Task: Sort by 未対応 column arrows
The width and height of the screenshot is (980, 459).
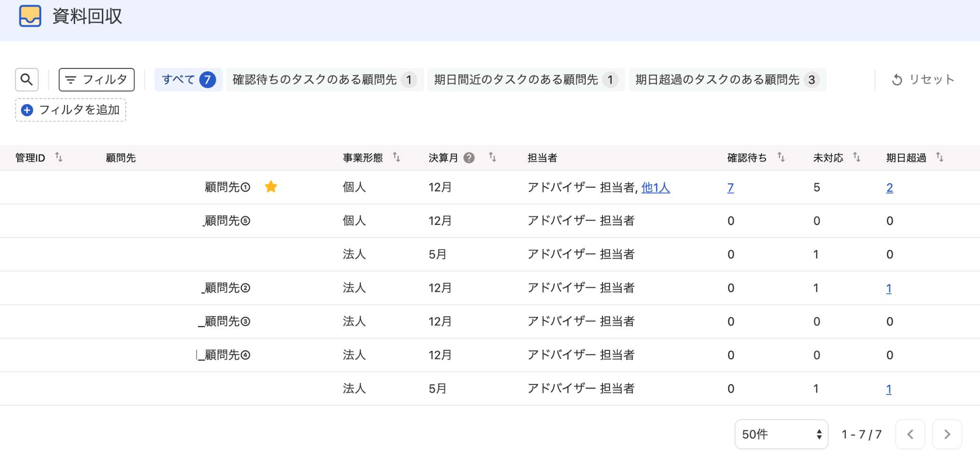Action: click(x=857, y=157)
